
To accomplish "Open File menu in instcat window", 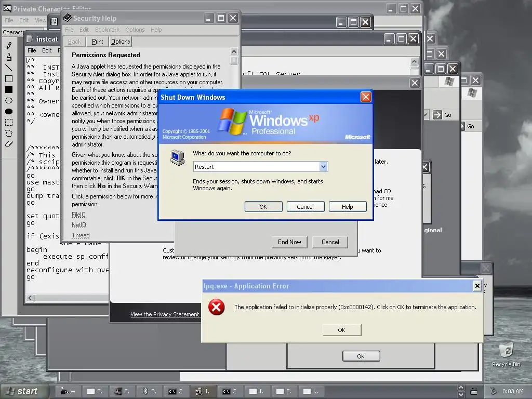I will pyautogui.click(x=32, y=50).
